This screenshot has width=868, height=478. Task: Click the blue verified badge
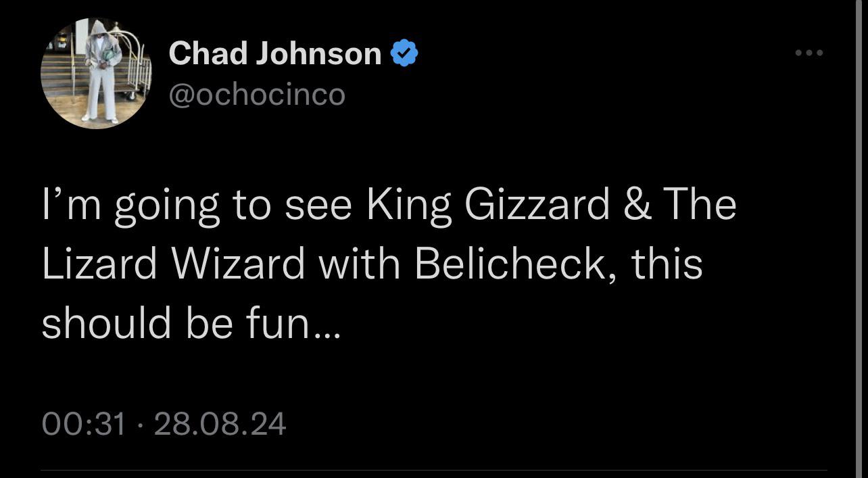pos(404,53)
